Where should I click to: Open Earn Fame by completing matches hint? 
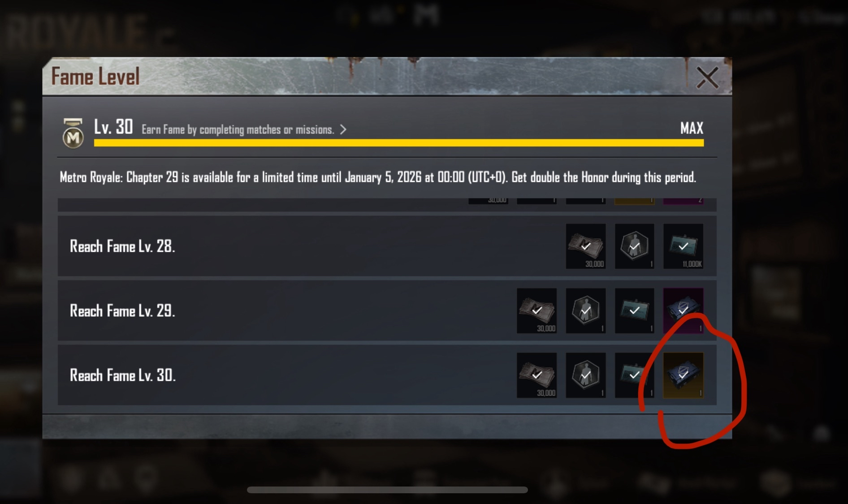[238, 129]
